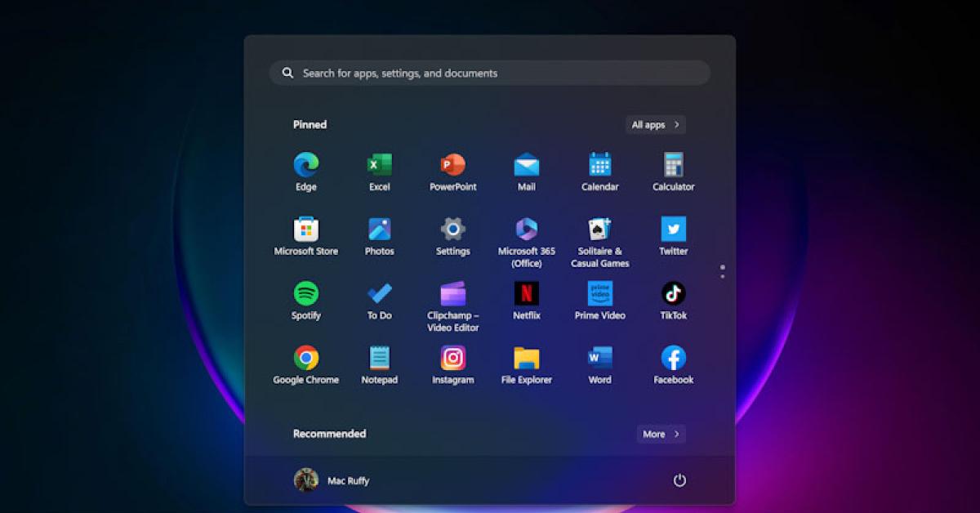Click the search apps and settings field
980x513 pixels.
click(x=490, y=73)
